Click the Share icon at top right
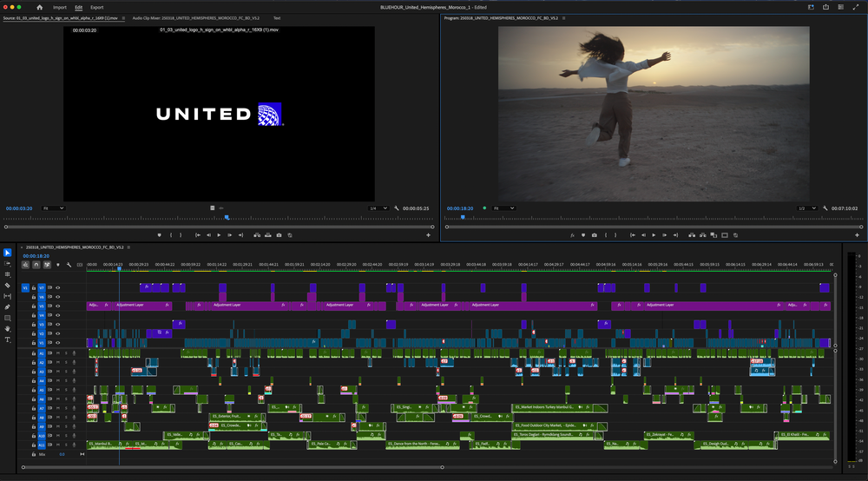The image size is (868, 481). [826, 7]
